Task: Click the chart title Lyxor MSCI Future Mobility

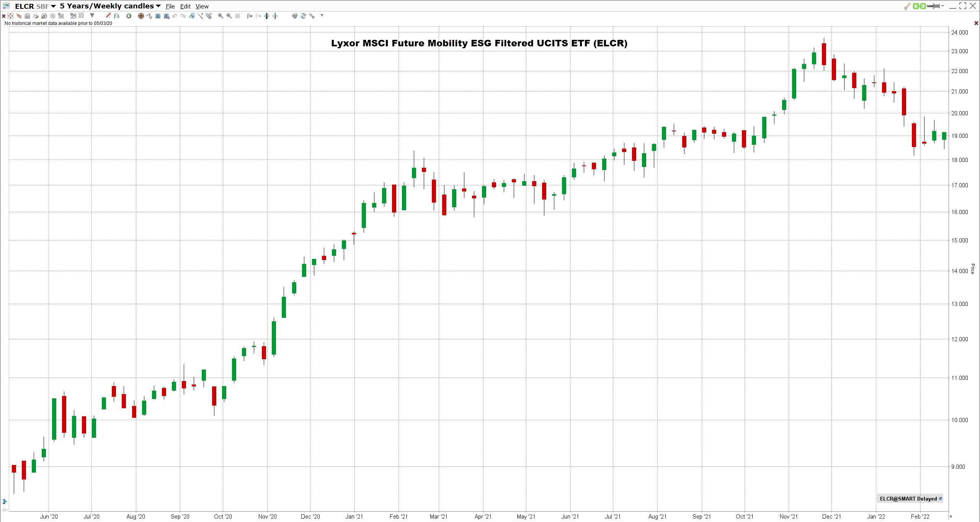Action: point(479,43)
